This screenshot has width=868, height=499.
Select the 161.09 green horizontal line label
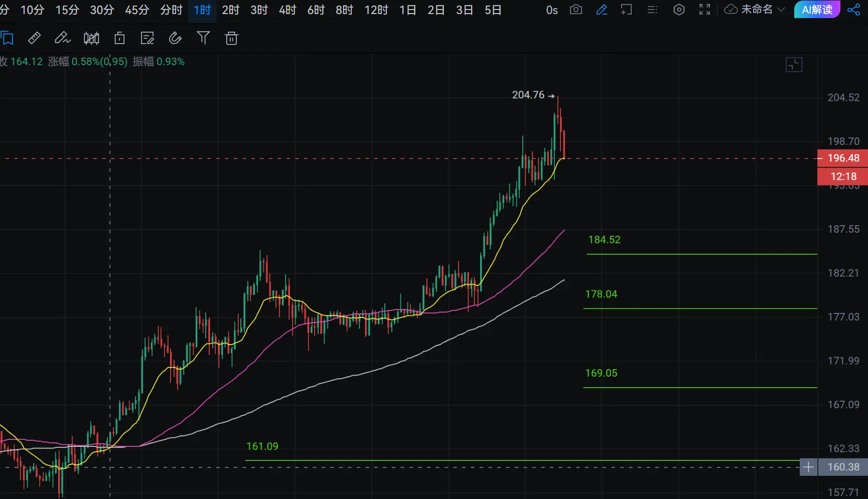click(x=262, y=446)
